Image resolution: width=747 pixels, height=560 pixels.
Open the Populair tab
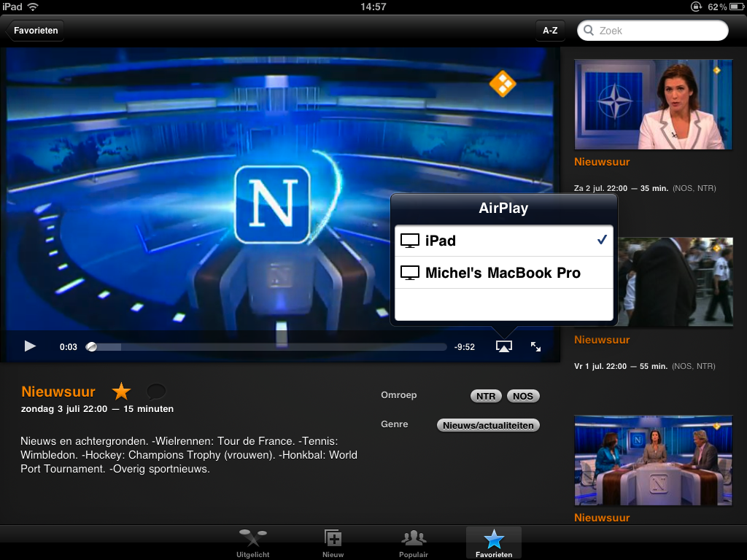[x=414, y=543]
